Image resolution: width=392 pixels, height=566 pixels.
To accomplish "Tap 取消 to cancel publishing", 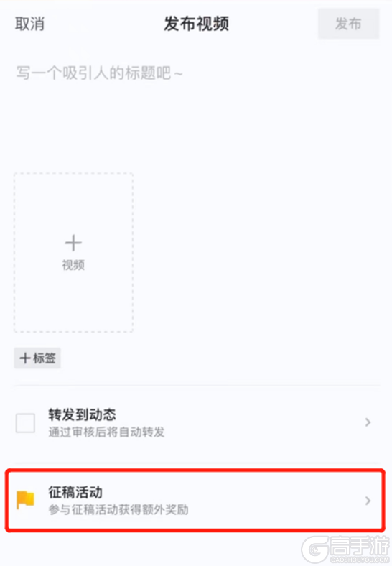I will pyautogui.click(x=29, y=24).
